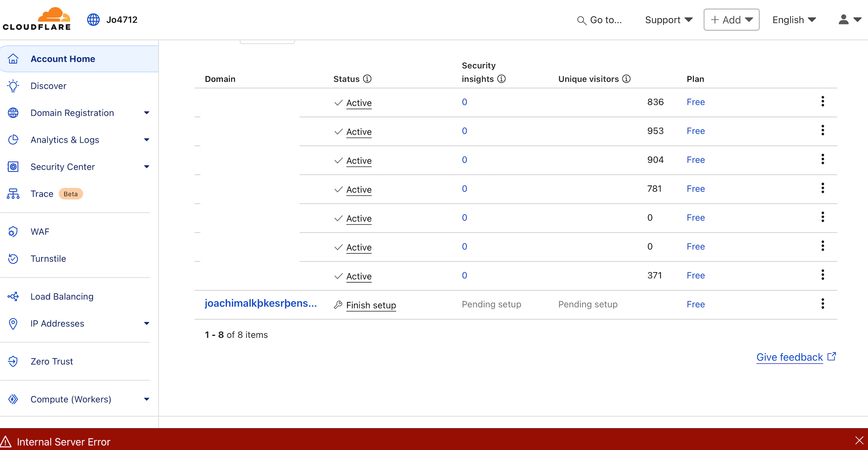
Task: Open Turnstile from the sidebar
Action: (48, 259)
